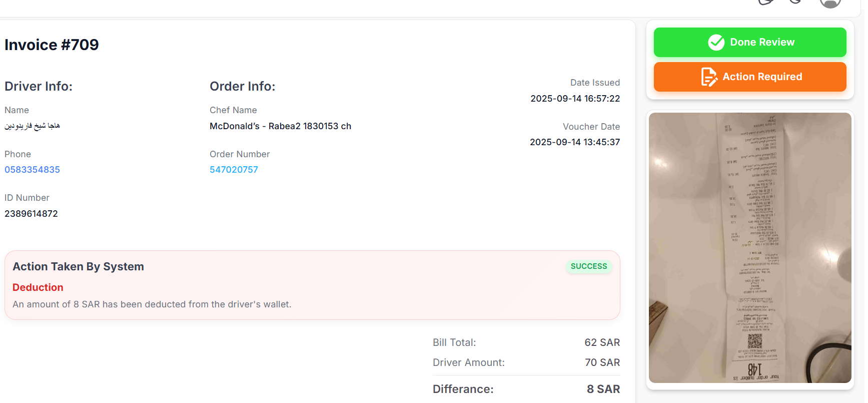This screenshot has height=403, width=868.
Task: Click the red Deduction label
Action: (38, 287)
